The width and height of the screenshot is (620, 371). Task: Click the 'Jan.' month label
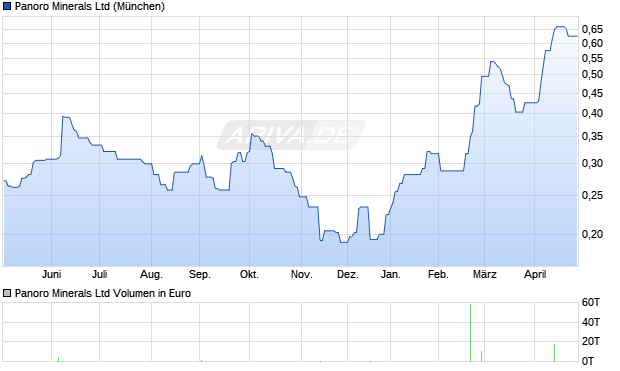(391, 274)
